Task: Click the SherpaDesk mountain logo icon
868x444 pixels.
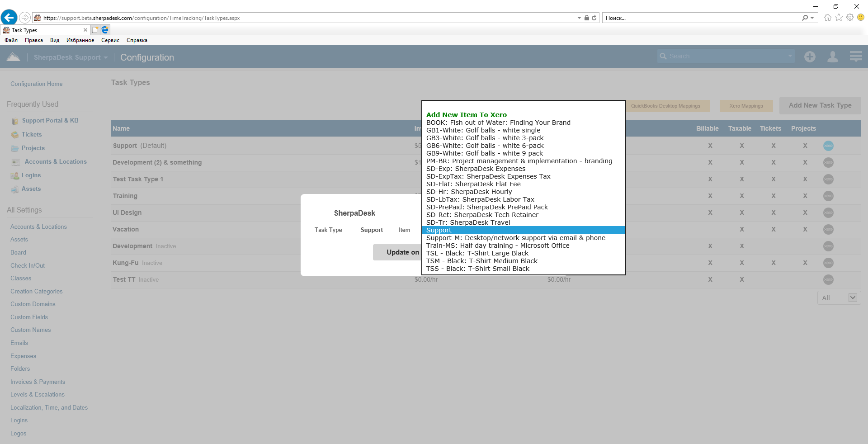Action: pyautogui.click(x=13, y=57)
